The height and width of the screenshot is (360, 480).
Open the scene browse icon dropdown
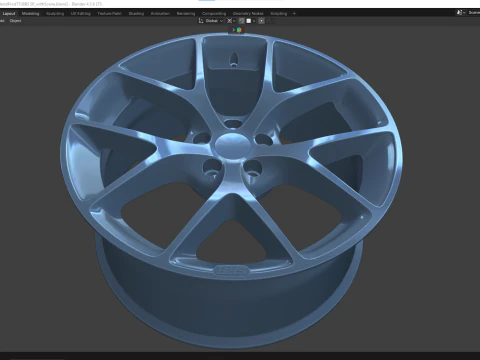point(461,13)
